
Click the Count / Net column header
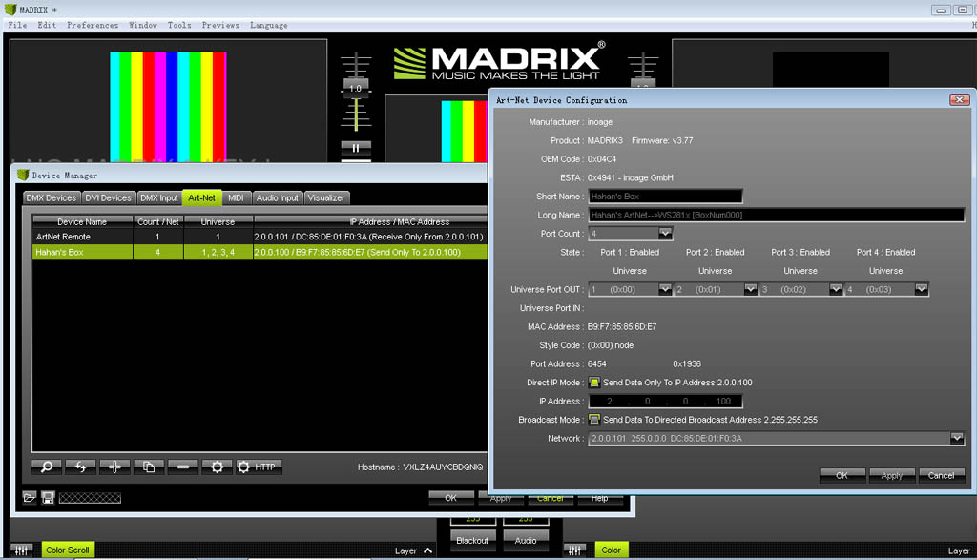[158, 221]
